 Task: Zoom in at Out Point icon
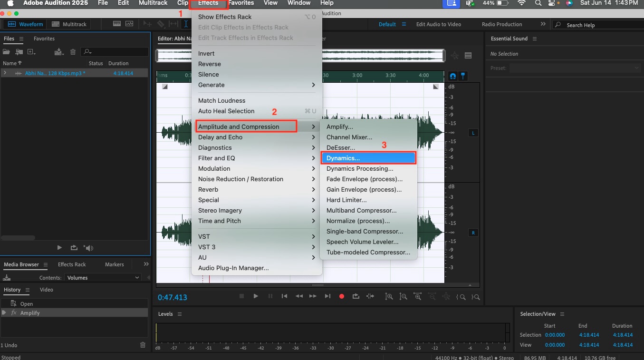[x=475, y=297]
